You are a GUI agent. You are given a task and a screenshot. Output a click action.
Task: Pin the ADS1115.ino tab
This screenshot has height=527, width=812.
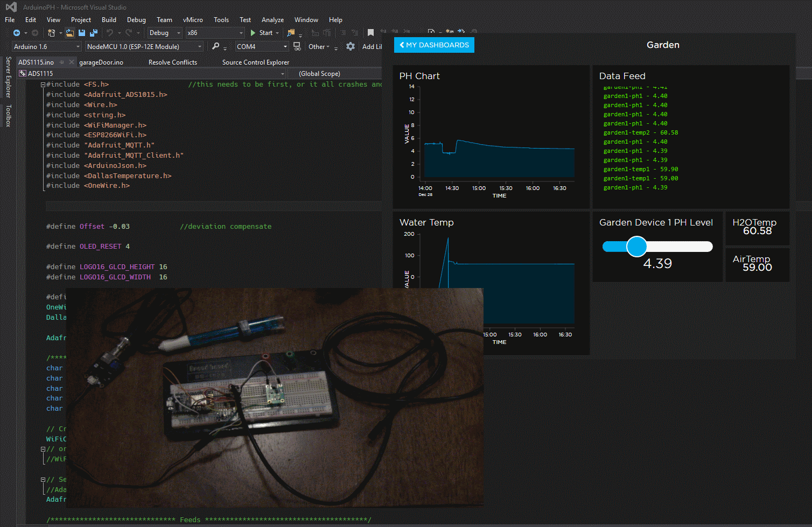click(x=62, y=62)
